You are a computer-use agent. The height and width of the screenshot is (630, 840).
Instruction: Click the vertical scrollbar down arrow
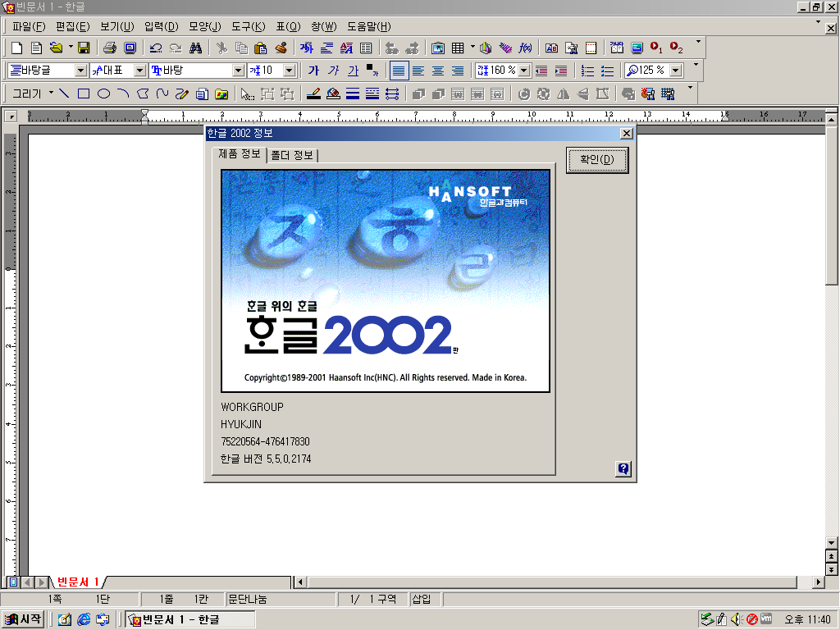[x=832, y=542]
